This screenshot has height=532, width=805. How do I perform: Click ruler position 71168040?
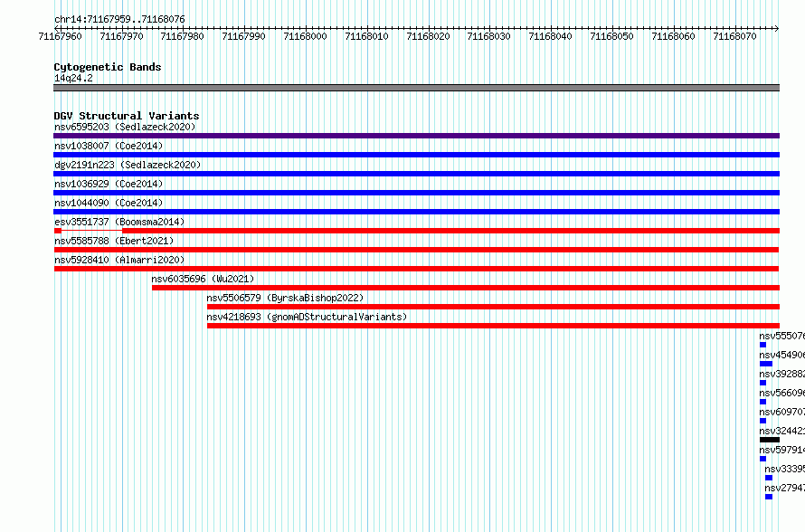[x=550, y=36]
